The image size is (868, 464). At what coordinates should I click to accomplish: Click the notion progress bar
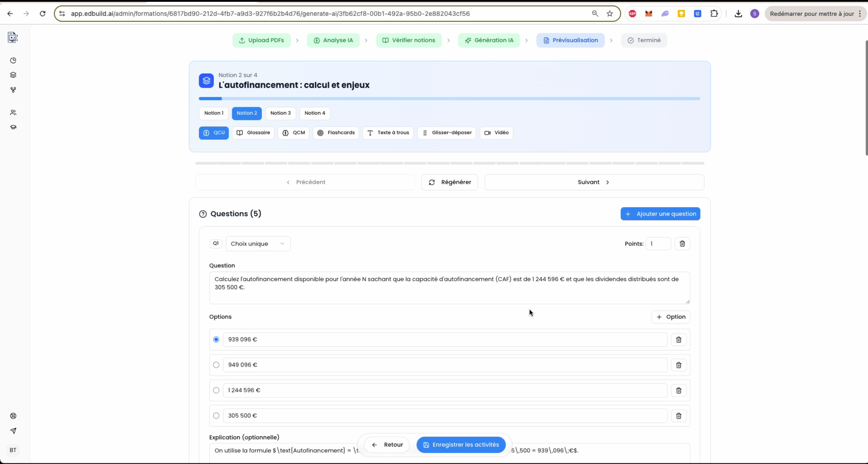click(x=449, y=99)
